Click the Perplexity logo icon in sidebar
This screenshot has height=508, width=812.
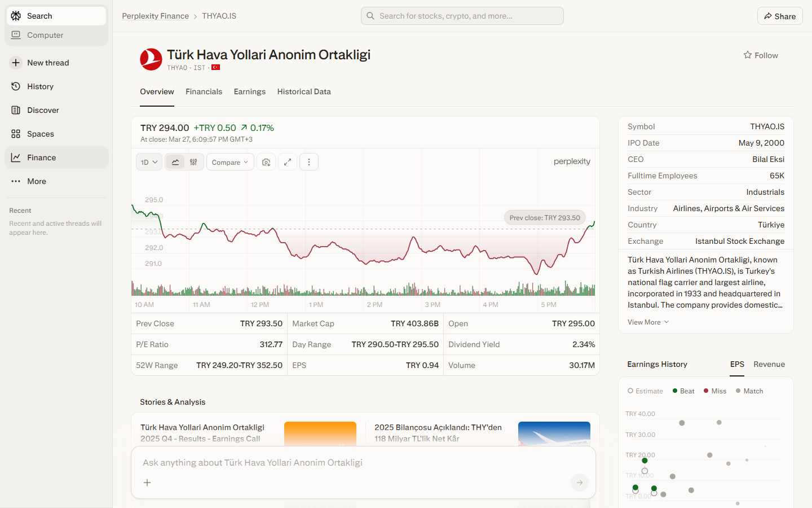click(x=16, y=16)
